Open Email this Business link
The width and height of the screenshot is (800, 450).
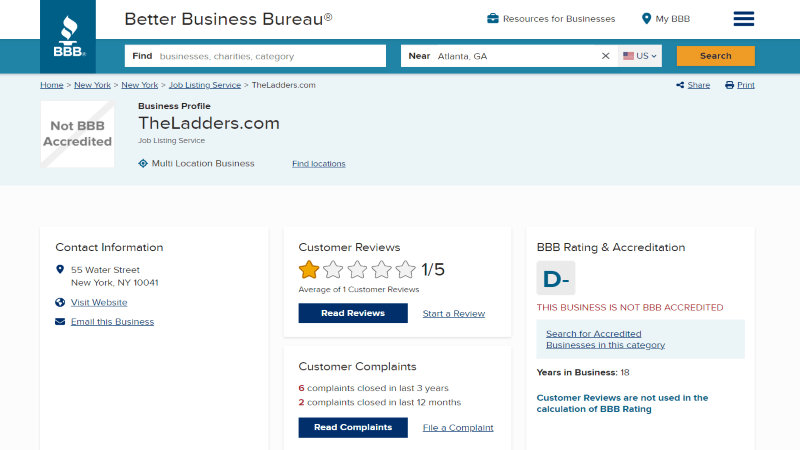(x=112, y=321)
